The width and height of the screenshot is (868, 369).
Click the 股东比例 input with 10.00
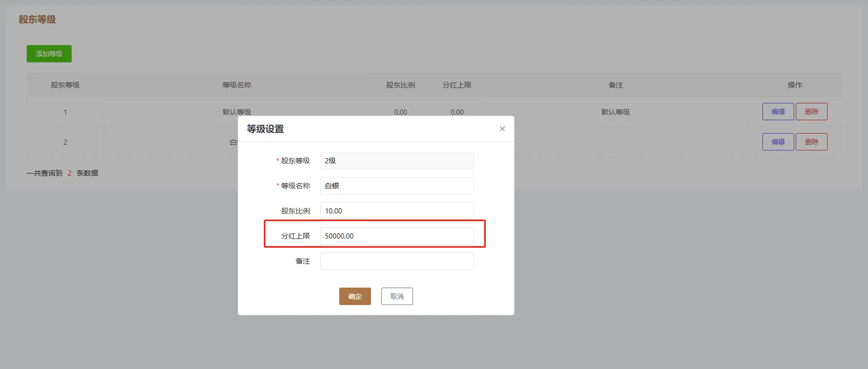point(397,211)
